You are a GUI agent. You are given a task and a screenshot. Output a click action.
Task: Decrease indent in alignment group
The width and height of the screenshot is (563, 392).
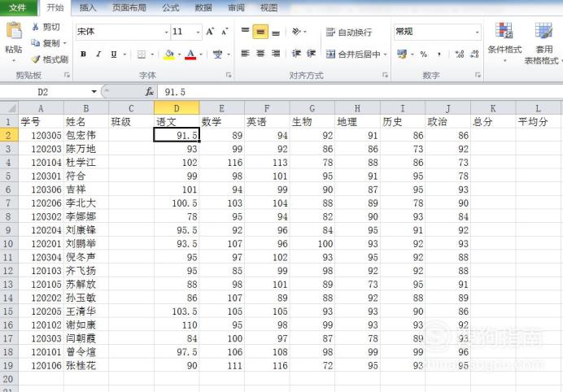(296, 54)
